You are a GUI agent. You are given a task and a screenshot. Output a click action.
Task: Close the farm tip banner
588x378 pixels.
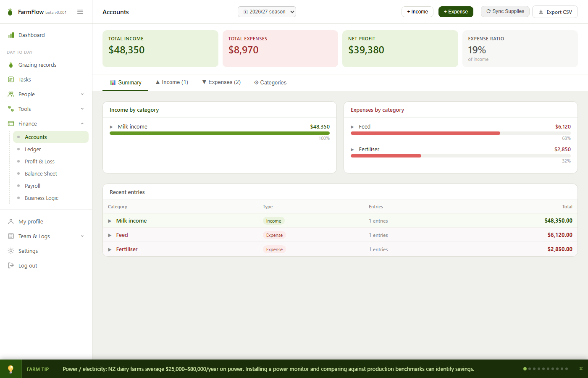coord(581,369)
